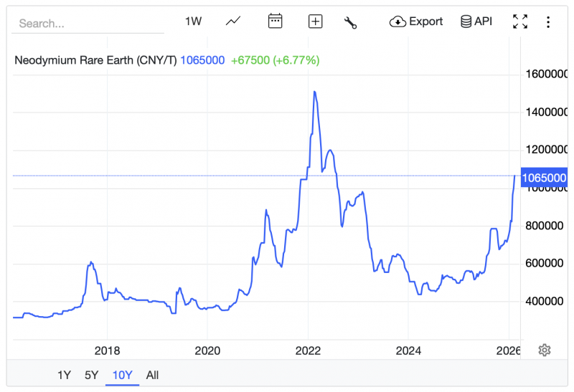
Task: Open the line chart type icon
Action: pos(233,21)
